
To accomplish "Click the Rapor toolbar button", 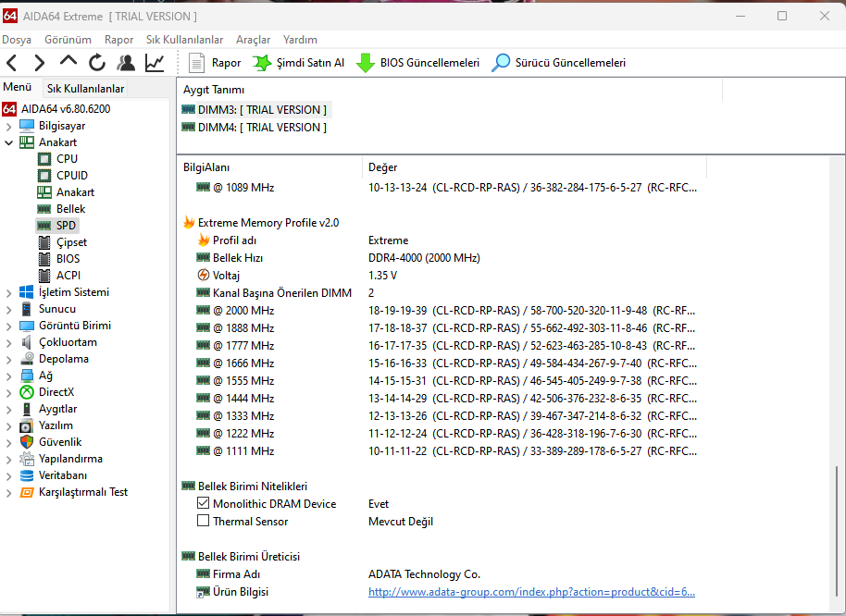I will [214, 63].
